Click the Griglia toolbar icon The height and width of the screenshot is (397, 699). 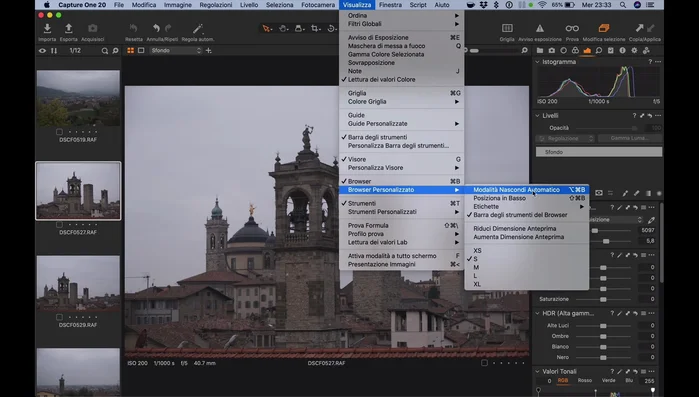click(507, 29)
